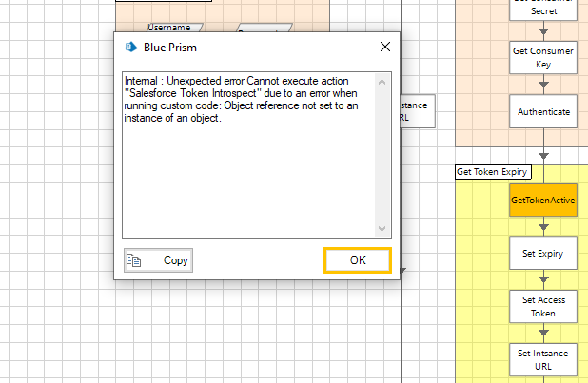Copy the error message with the Copy button

coord(158,260)
